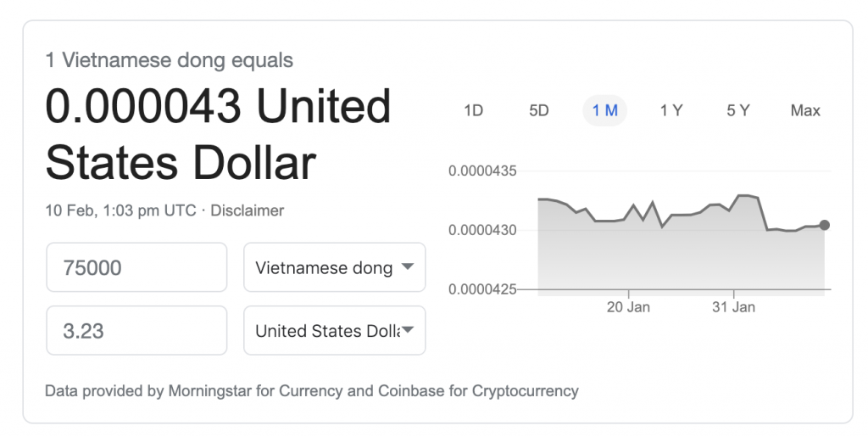Click the 3.23 converted amount field
Image resolution: width=868 pixels, height=437 pixels.
coord(136,330)
